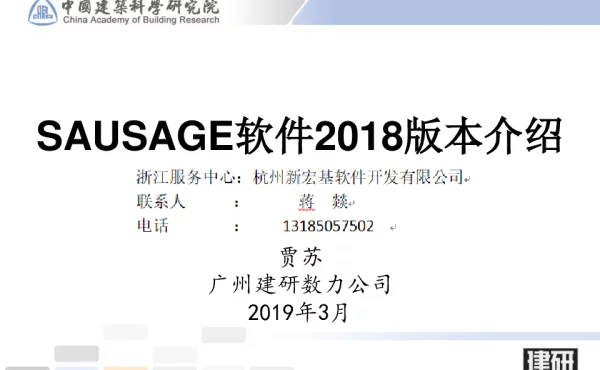The height and width of the screenshot is (370, 600).
Task: Click the 建研 logo at bottom right
Action: tap(551, 359)
